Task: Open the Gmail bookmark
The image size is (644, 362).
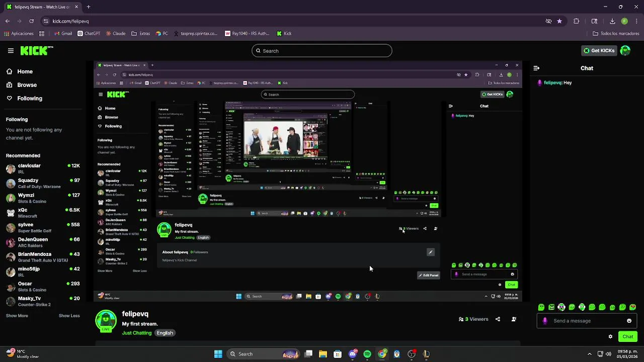Action: (x=63, y=34)
